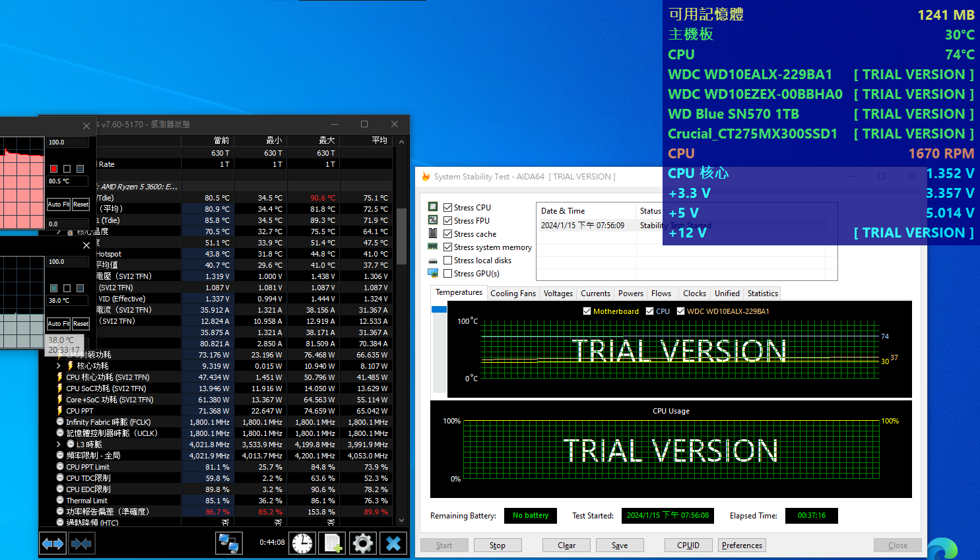Screen dimensions: 980x560
Task: Click the 100.0 maximum field in upper graph
Action: point(67,142)
